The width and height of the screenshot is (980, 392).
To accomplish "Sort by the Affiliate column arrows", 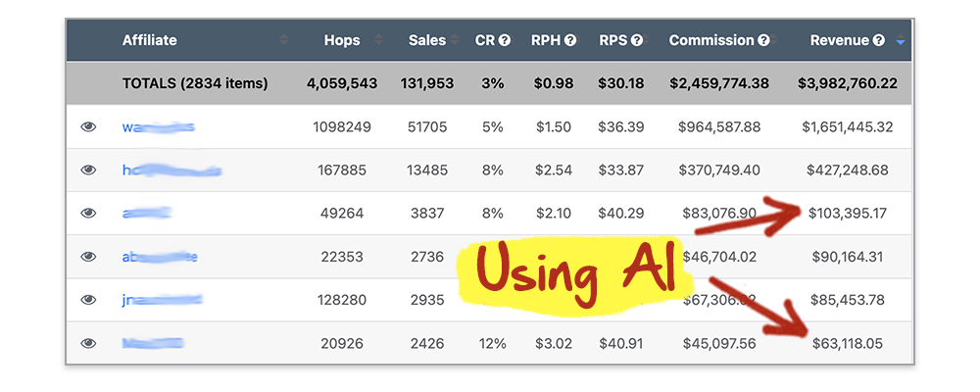I will click(284, 40).
